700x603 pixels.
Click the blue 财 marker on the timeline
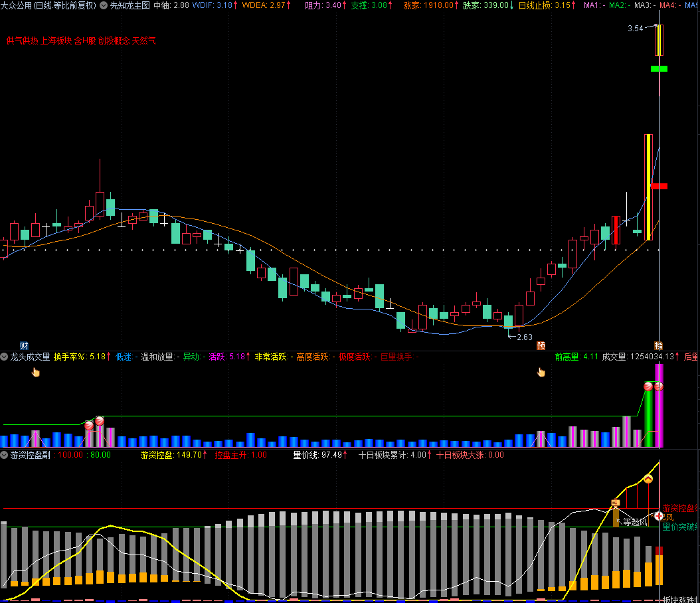pyautogui.click(x=24, y=345)
